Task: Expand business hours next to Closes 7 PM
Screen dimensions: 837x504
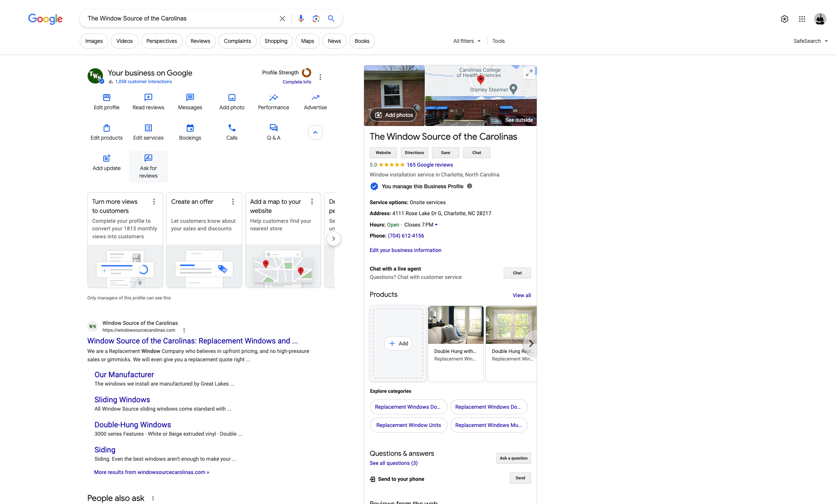Action: click(x=436, y=225)
